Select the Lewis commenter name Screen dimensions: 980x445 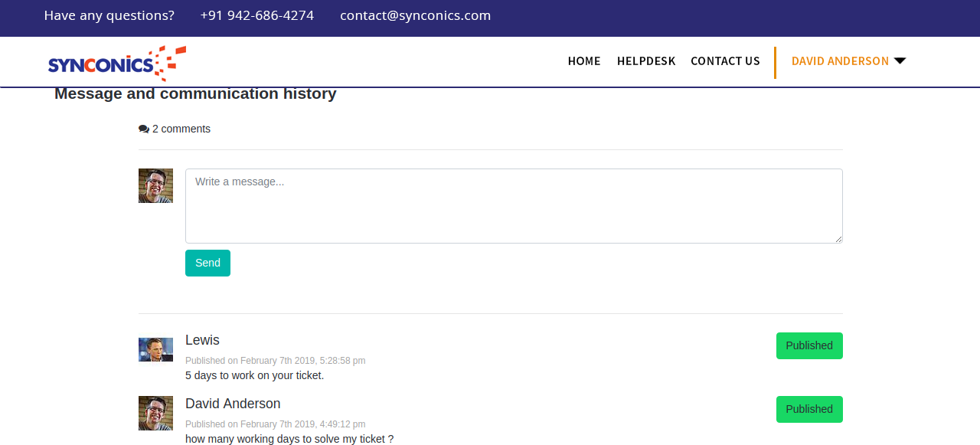click(202, 340)
